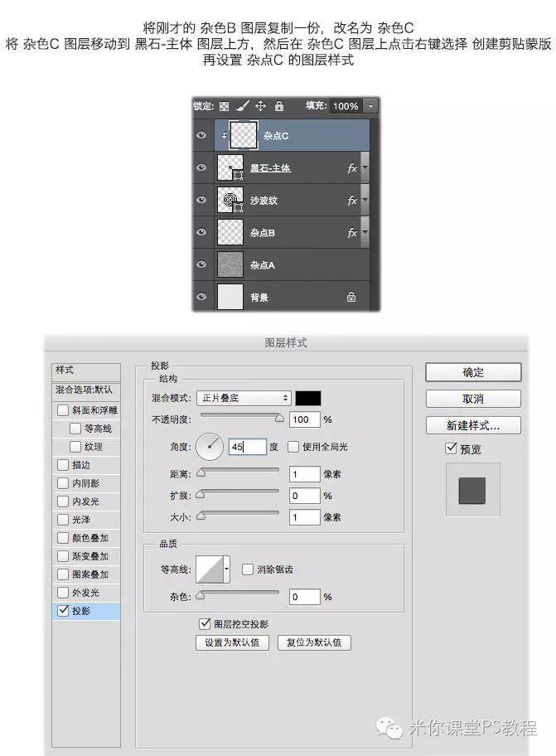This screenshot has width=556, height=756.
Task: Click the padlock icon on 背景 layer
Action: (351, 297)
